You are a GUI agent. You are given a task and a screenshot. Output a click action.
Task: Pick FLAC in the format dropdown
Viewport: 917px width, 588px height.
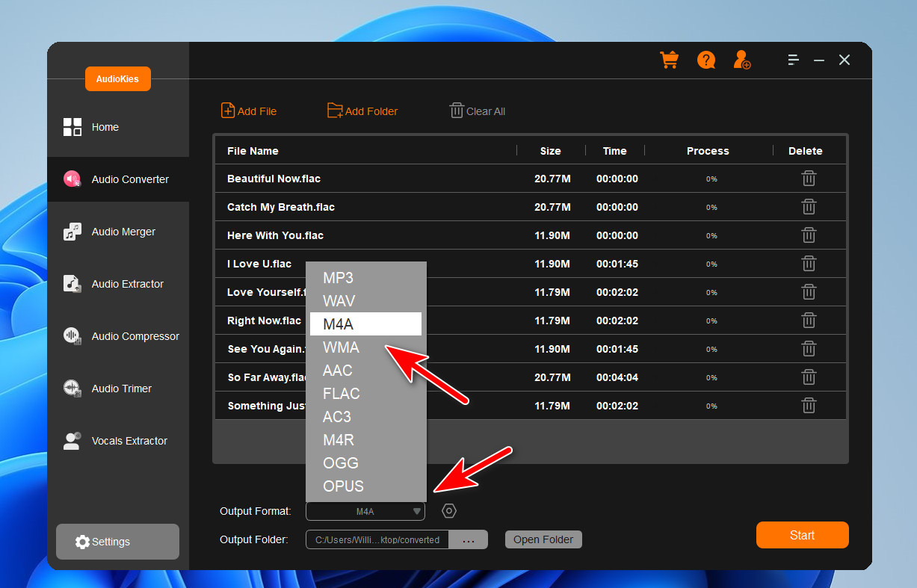366,394
